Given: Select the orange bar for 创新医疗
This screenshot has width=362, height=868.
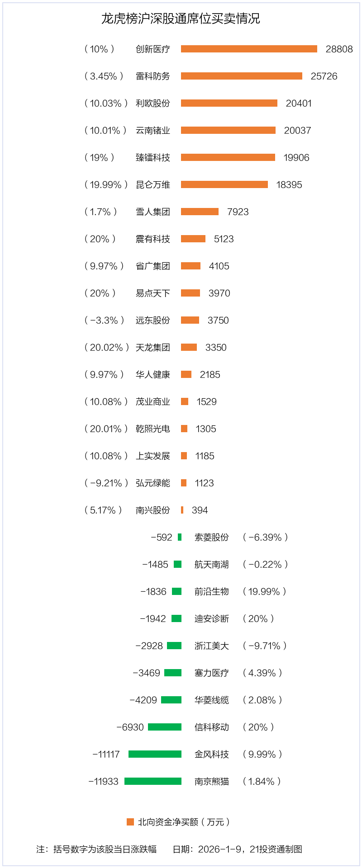Looking at the screenshot, I should coord(249,49).
